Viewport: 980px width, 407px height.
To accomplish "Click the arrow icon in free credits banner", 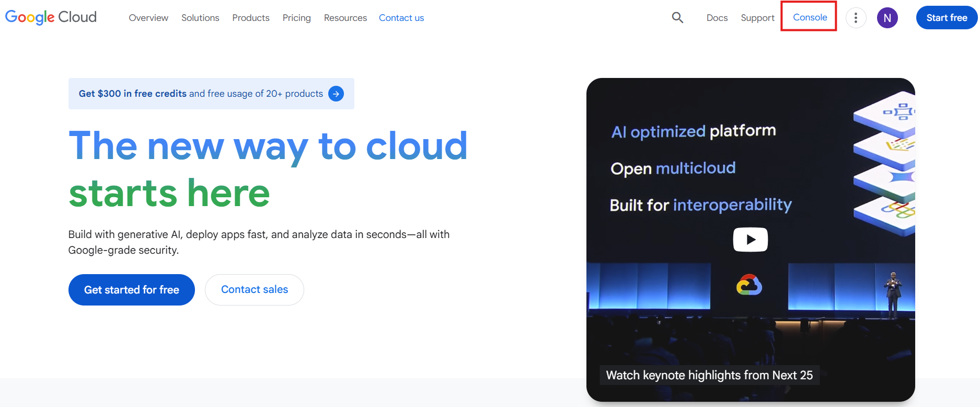I will click(336, 94).
